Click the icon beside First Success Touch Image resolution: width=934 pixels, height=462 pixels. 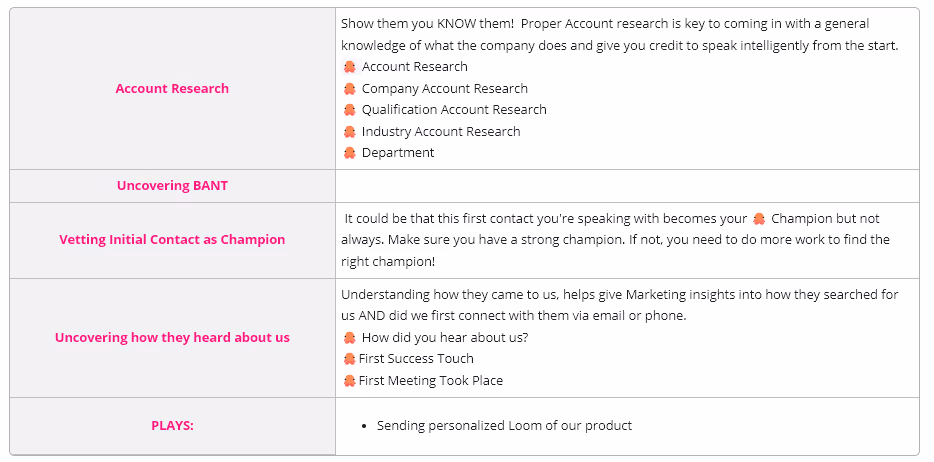pyautogui.click(x=350, y=359)
